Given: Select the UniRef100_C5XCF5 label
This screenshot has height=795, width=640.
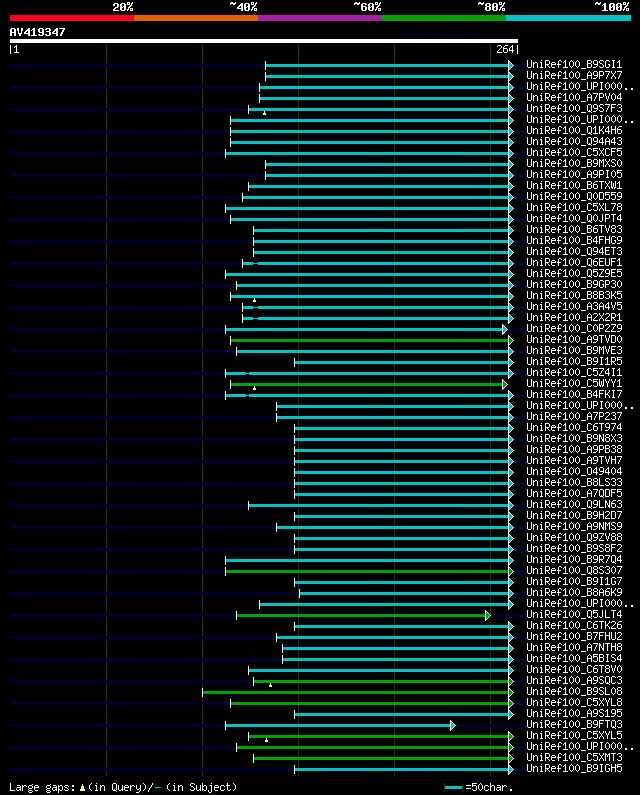Looking at the screenshot, I should (574, 153).
